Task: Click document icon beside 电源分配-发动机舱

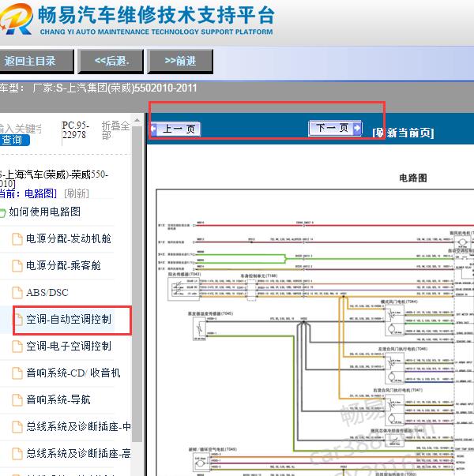Action: [17, 239]
